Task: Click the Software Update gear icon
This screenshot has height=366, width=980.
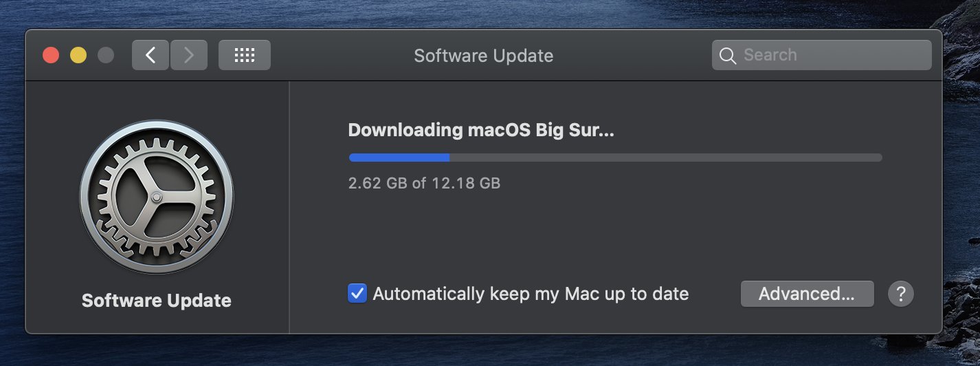Action: 157,197
